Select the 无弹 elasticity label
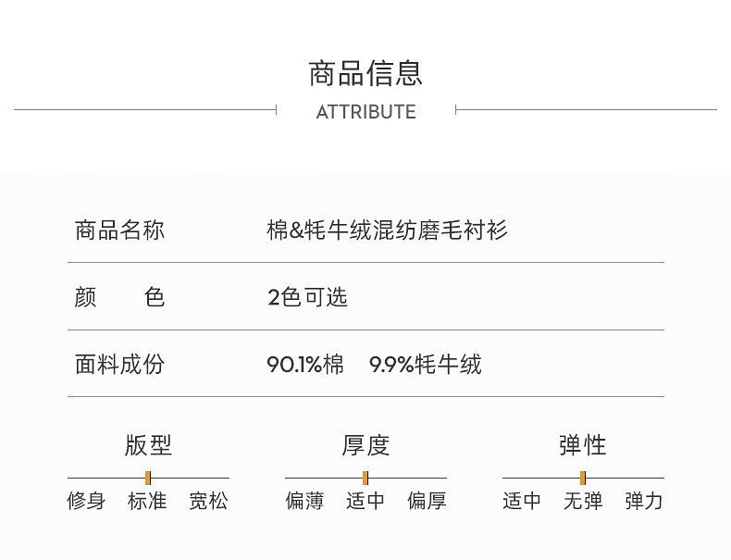 click(583, 502)
